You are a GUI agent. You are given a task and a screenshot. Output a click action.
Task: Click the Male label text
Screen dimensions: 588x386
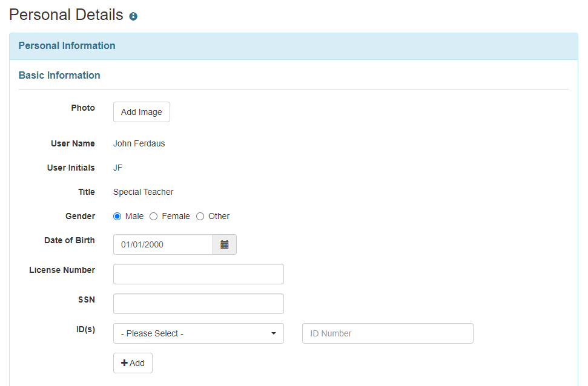click(134, 216)
